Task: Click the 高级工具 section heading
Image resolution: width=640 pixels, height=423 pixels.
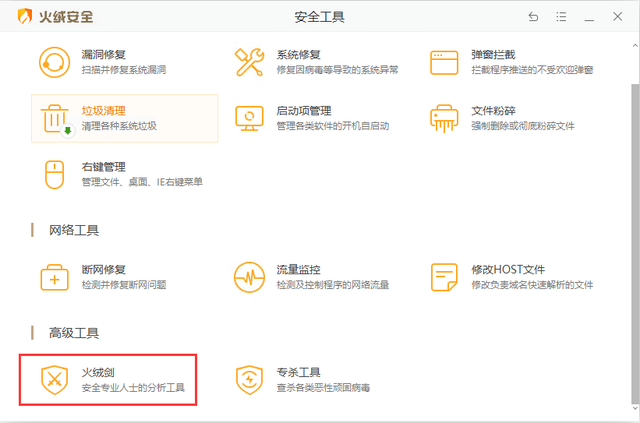Action: tap(74, 333)
